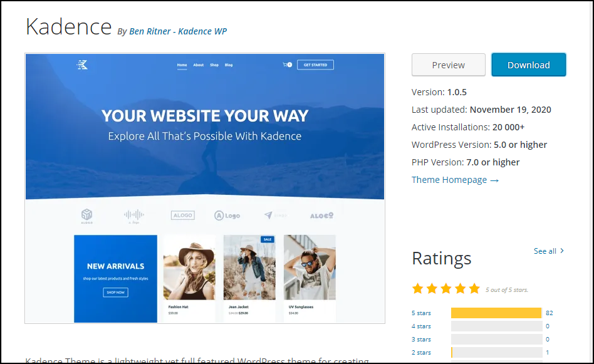Select Shop in the preview navigation
The height and width of the screenshot is (364, 594).
tap(214, 65)
